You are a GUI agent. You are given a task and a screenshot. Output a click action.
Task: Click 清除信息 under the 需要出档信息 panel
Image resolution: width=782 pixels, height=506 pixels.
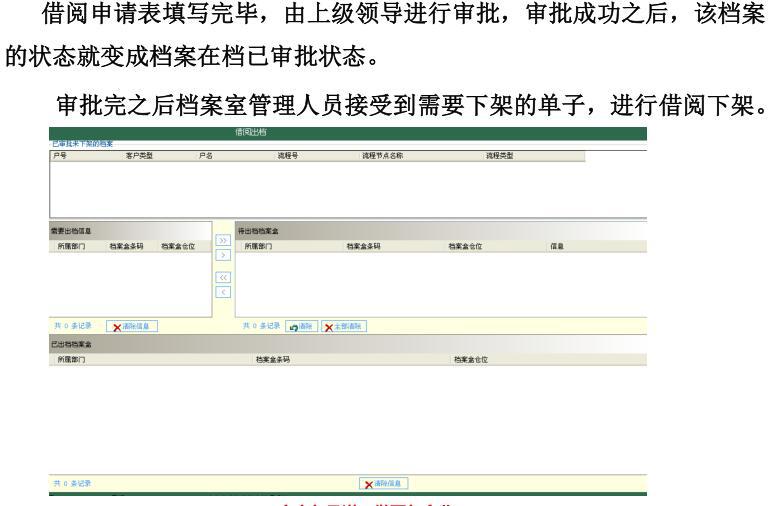(132, 327)
